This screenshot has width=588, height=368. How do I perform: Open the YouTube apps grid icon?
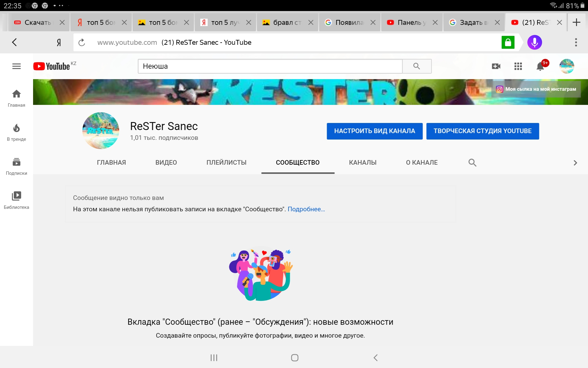coord(518,66)
